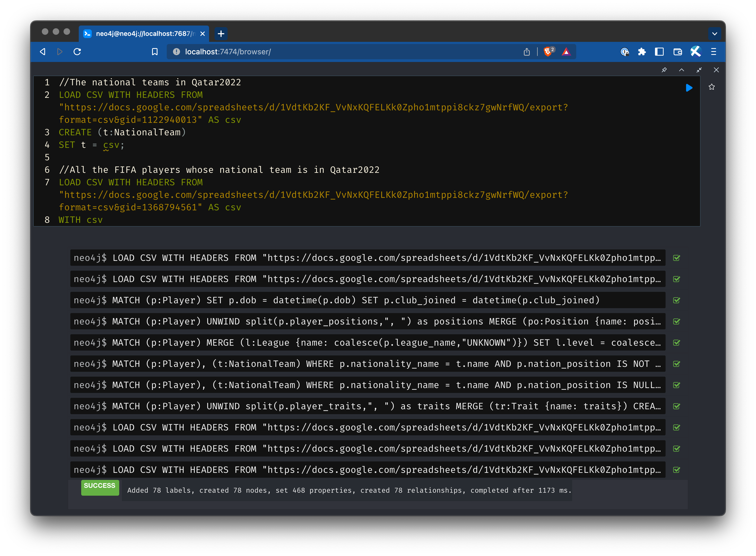Collapse the frame with up chevron
Screen dimensions: 756x556
pos(681,70)
